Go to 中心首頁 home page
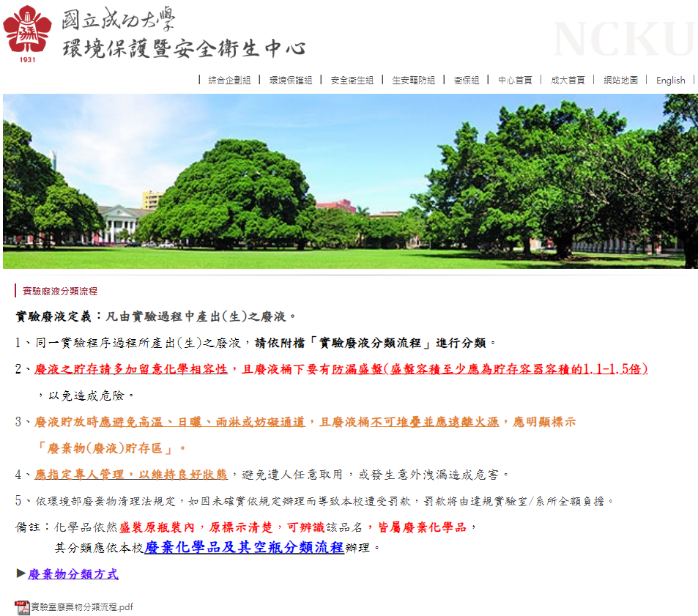The width and height of the screenshot is (698, 616). point(515,81)
